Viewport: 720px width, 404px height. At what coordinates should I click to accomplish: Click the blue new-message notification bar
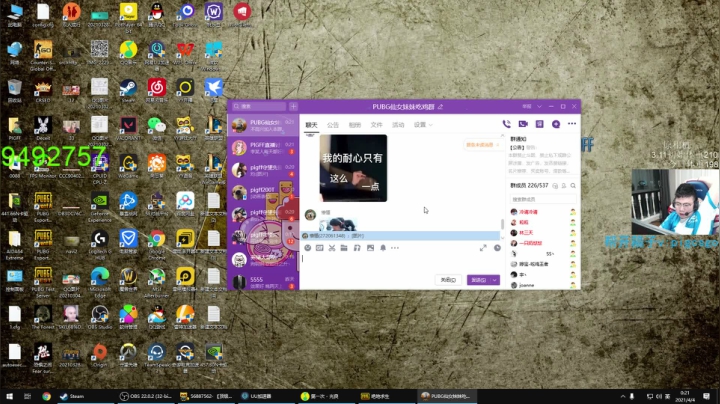400,236
